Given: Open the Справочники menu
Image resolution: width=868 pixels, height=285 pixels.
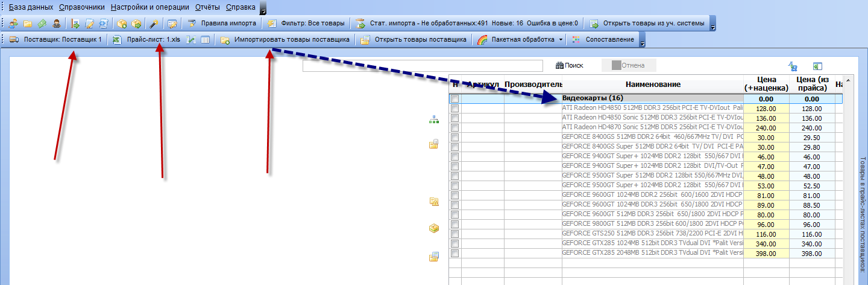Looking at the screenshot, I should pyautogui.click(x=82, y=7).
